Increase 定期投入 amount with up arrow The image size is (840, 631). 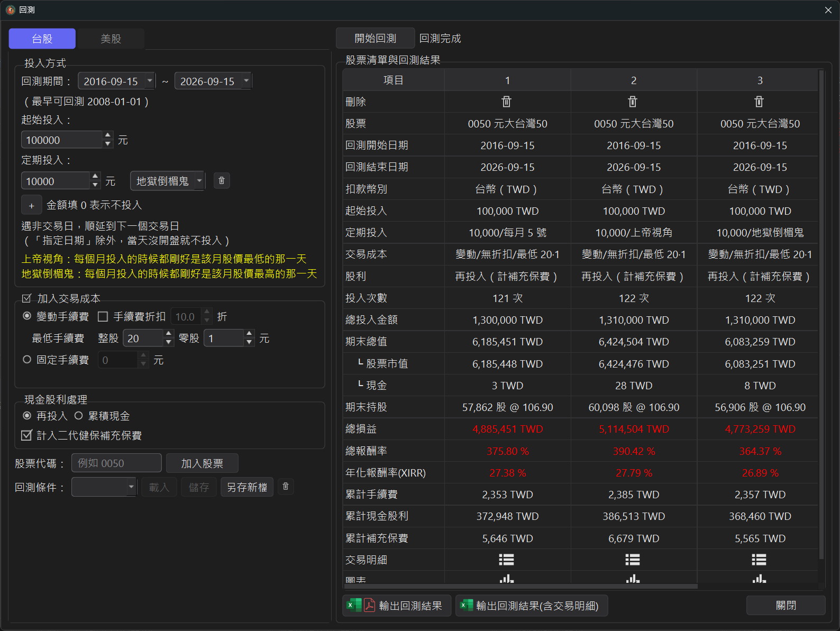pos(95,177)
